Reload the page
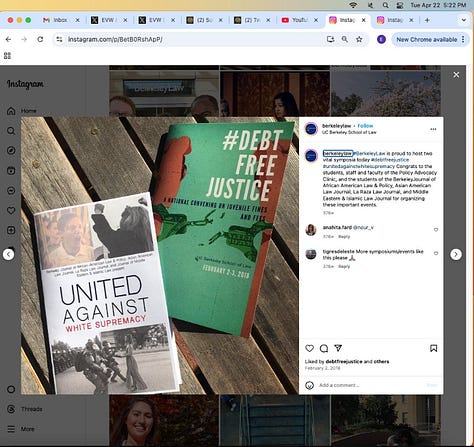 coord(40,39)
